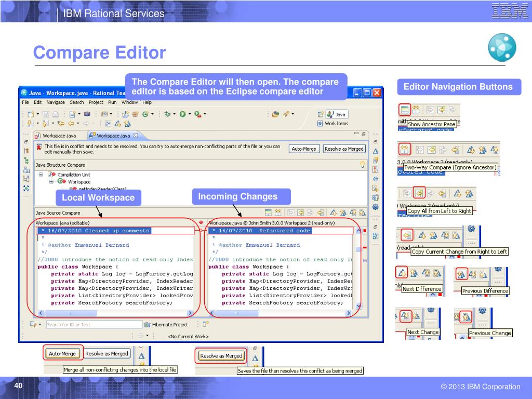The image size is (532, 399).
Task: Click the left pane horizontal scrollbar
Action: pos(115,313)
